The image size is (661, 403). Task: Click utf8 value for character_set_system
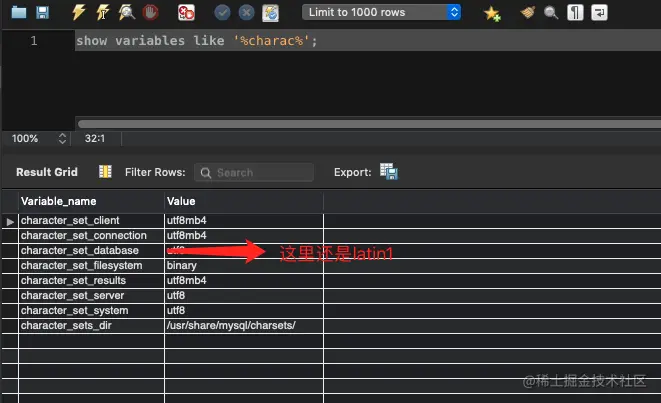244,311
